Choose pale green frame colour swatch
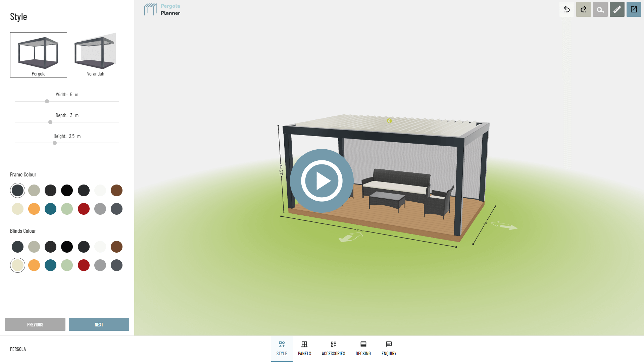 [67, 209]
